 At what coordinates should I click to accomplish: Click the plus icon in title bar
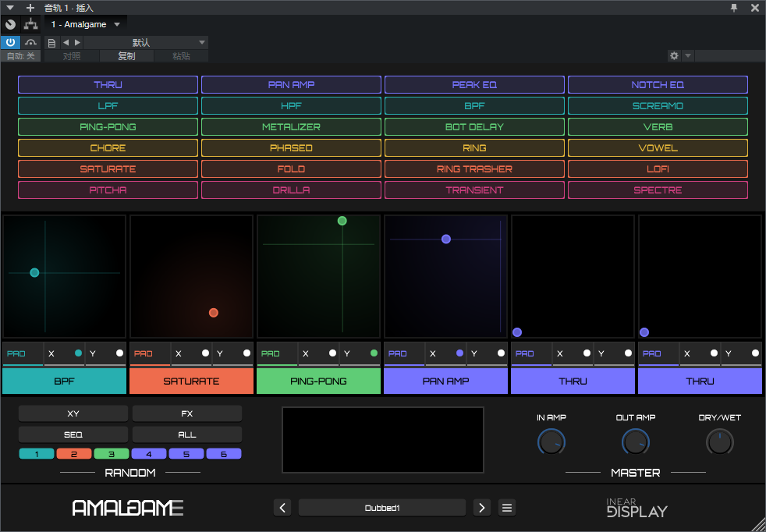pyautogui.click(x=30, y=8)
